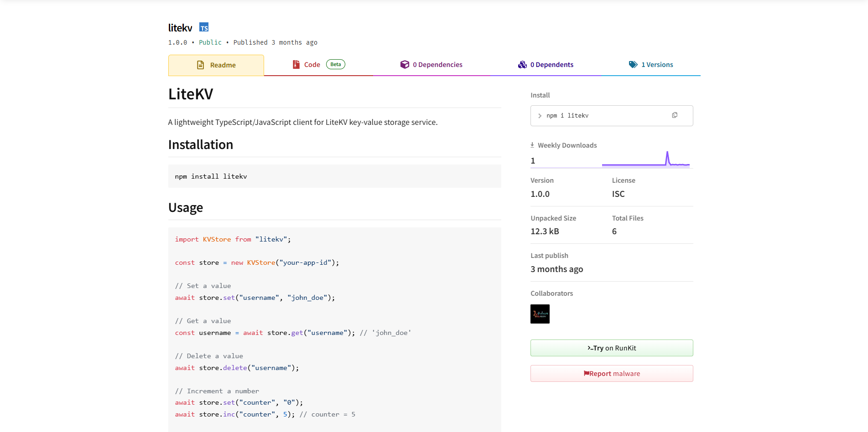Viewport: 868px width, 432px height.
Task: Open the collaborator avatar profile
Action: click(x=540, y=314)
